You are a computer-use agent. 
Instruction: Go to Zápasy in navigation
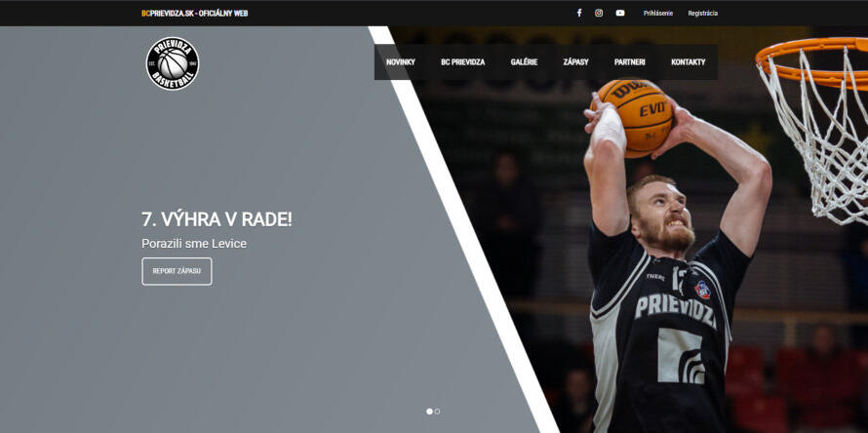[x=575, y=62]
